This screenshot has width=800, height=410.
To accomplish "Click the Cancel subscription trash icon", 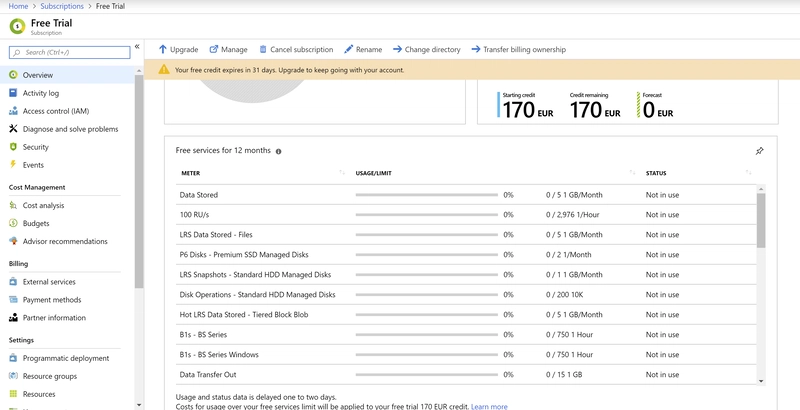I will coord(263,49).
